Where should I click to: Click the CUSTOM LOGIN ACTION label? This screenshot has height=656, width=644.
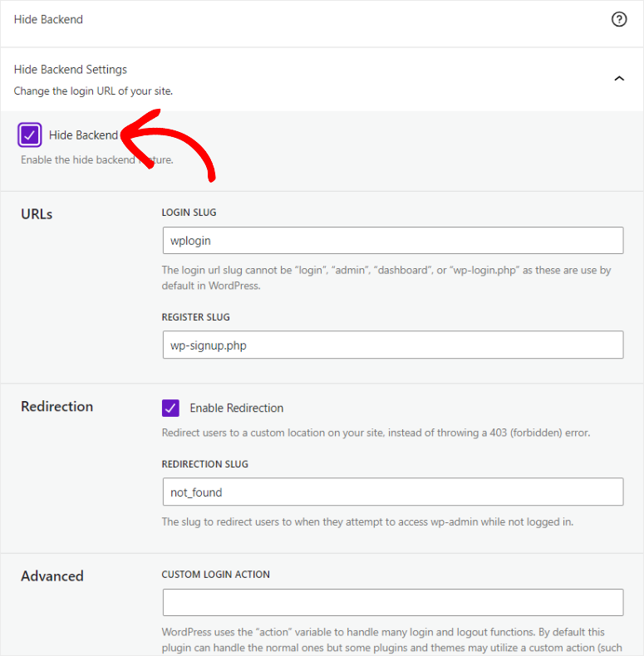coord(216,575)
